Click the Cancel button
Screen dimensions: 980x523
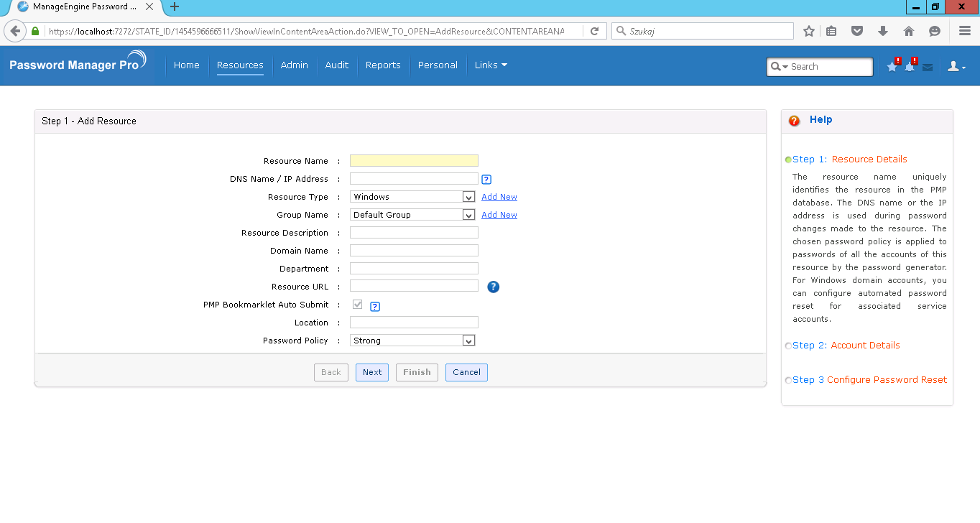coord(466,372)
